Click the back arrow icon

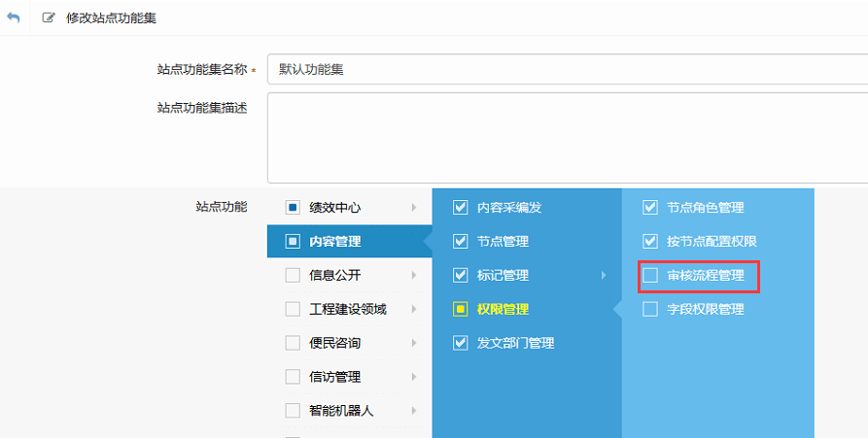(x=13, y=18)
